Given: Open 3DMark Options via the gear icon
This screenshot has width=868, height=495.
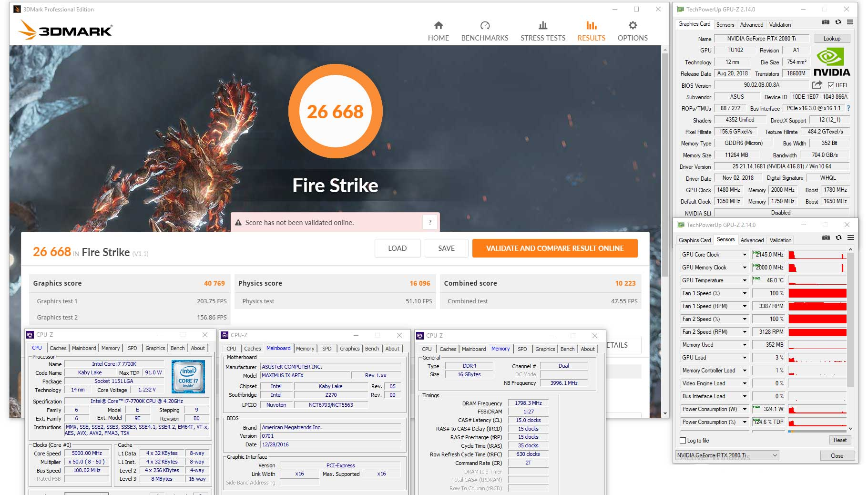Looking at the screenshot, I should tap(632, 30).
